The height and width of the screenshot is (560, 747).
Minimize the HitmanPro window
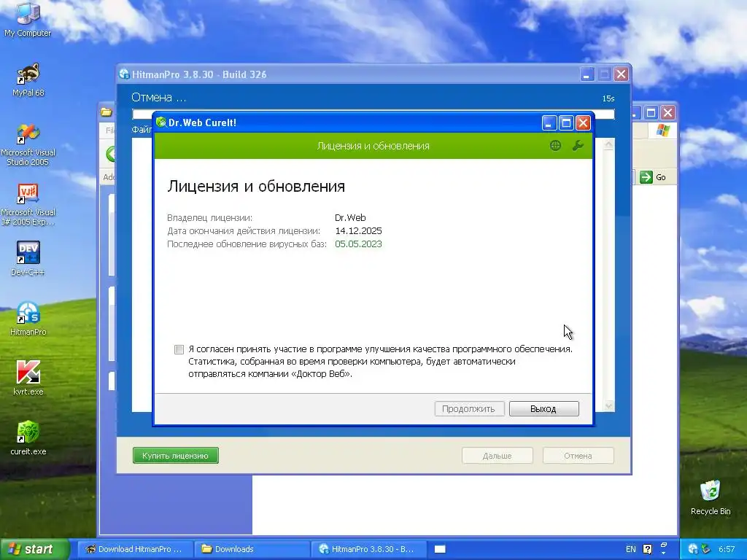587,74
